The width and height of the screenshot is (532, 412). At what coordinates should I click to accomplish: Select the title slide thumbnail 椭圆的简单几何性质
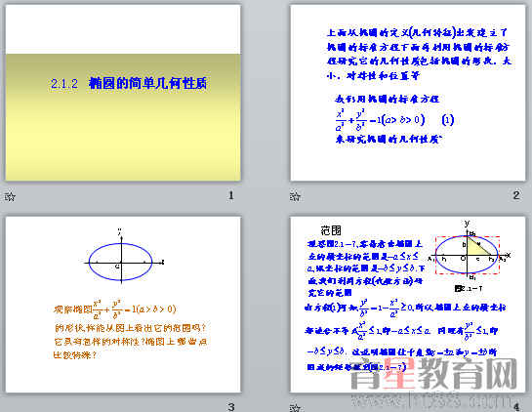pos(123,93)
